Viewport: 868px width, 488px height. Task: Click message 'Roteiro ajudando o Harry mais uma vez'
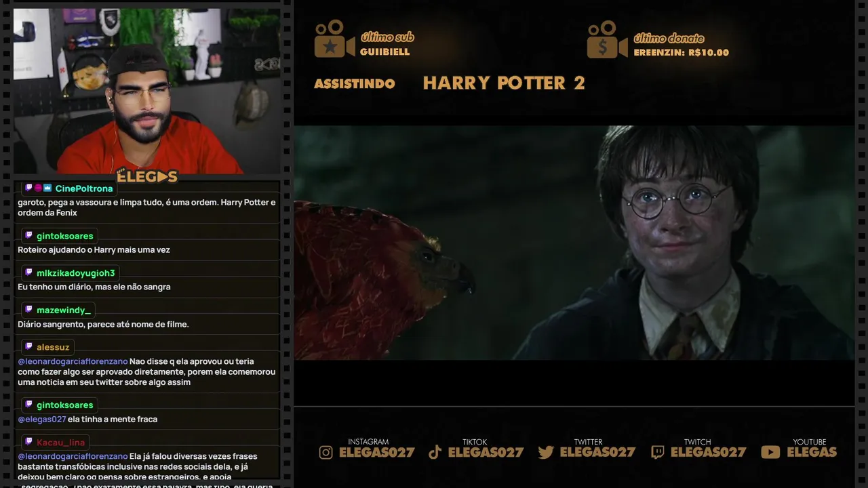[94, 250]
